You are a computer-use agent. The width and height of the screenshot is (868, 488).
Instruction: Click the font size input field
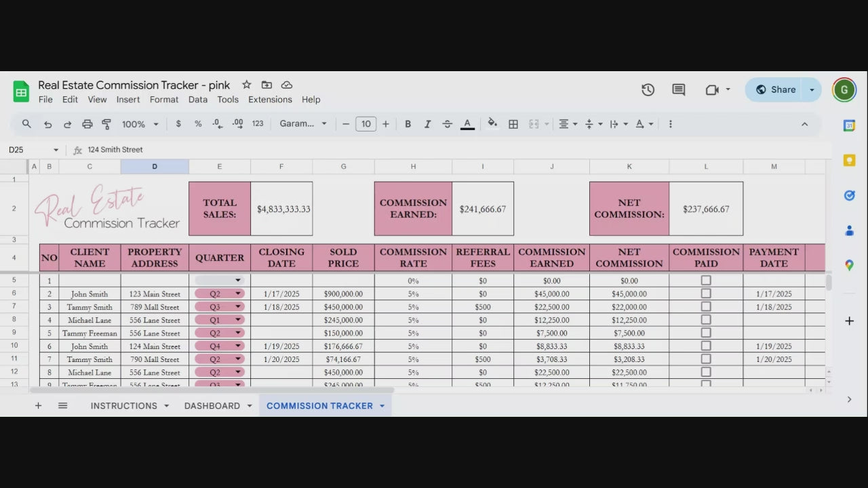pos(366,124)
